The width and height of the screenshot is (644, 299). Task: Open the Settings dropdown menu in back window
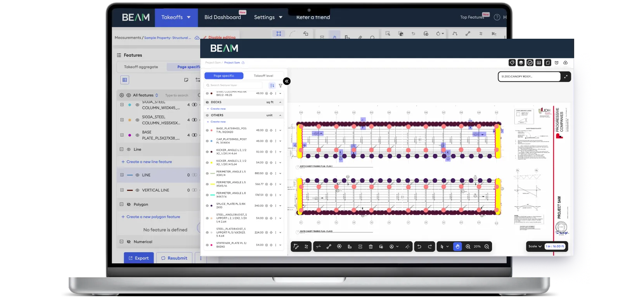(268, 17)
